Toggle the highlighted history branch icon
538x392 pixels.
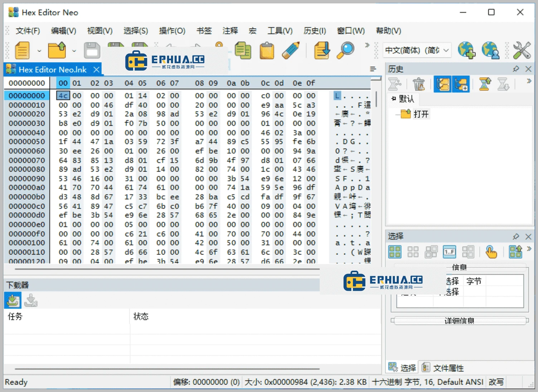(x=443, y=84)
